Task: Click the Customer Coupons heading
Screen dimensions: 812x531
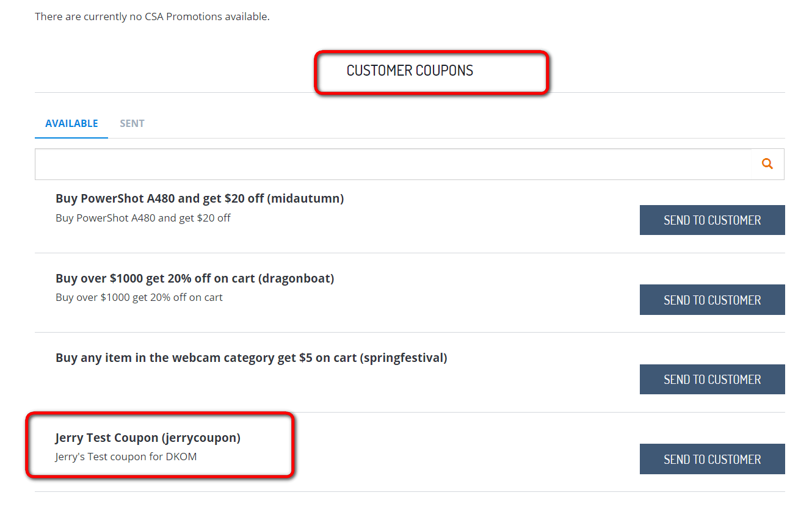Action: click(x=410, y=70)
